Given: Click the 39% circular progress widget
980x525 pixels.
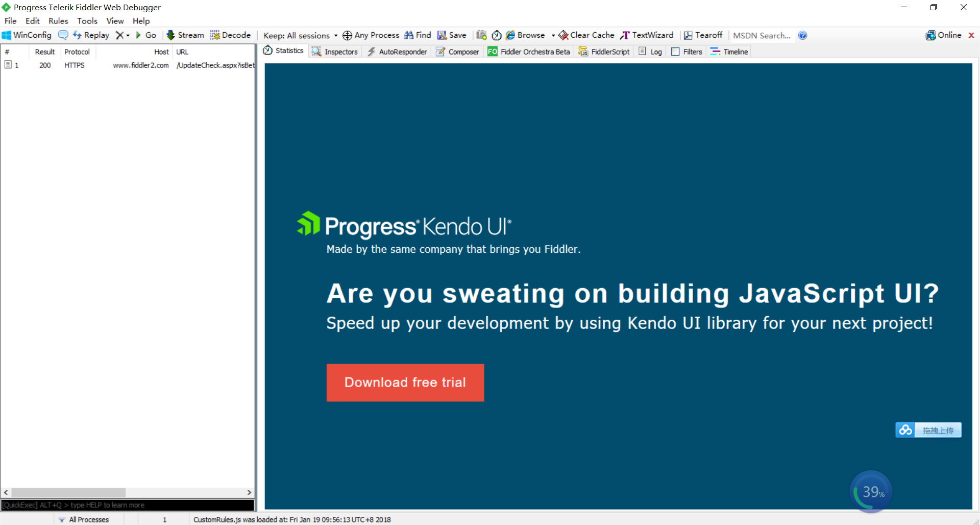Looking at the screenshot, I should (871, 492).
